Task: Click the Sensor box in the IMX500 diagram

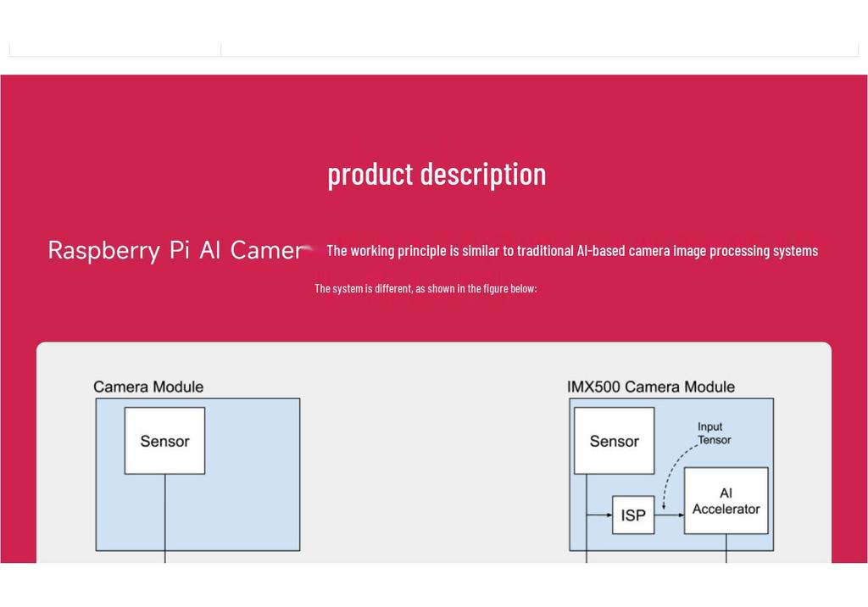Action: 615,441
